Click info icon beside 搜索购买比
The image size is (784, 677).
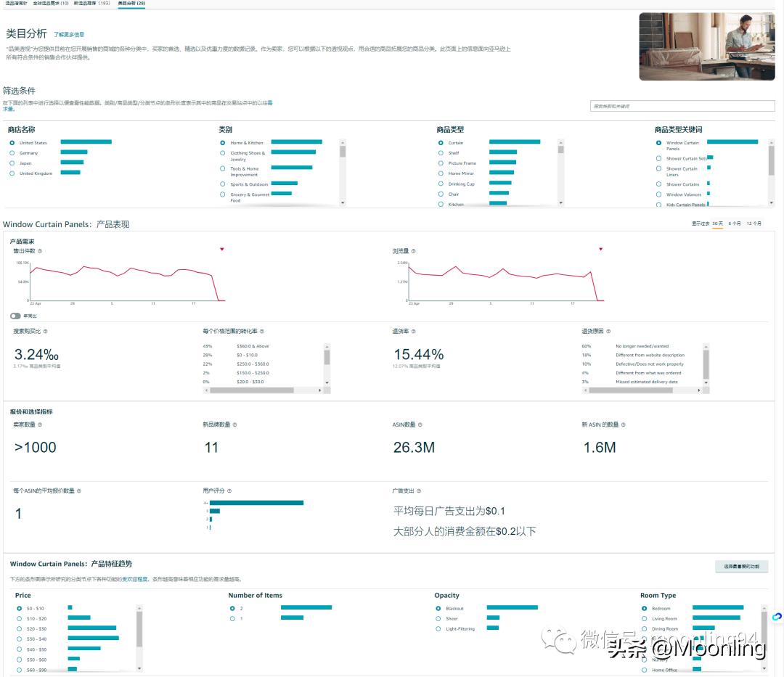coord(46,332)
